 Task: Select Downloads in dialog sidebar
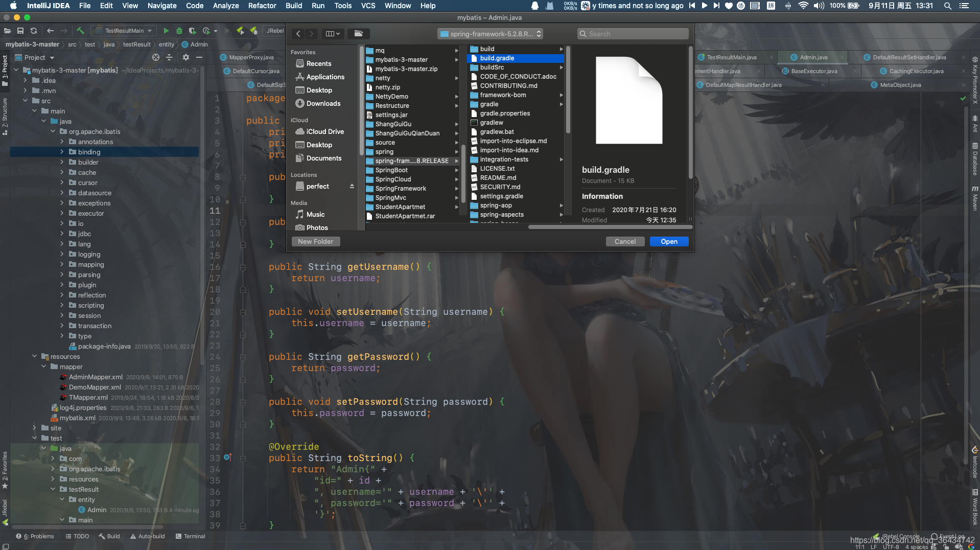click(323, 103)
